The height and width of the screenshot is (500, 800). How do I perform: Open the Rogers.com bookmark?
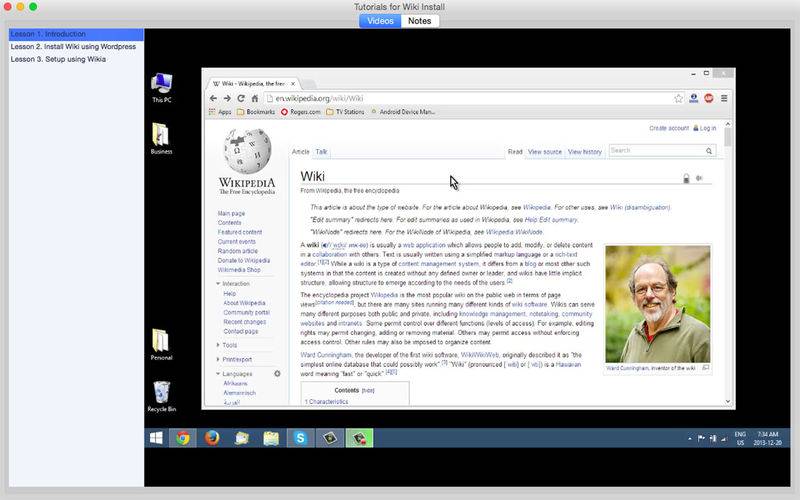301,112
